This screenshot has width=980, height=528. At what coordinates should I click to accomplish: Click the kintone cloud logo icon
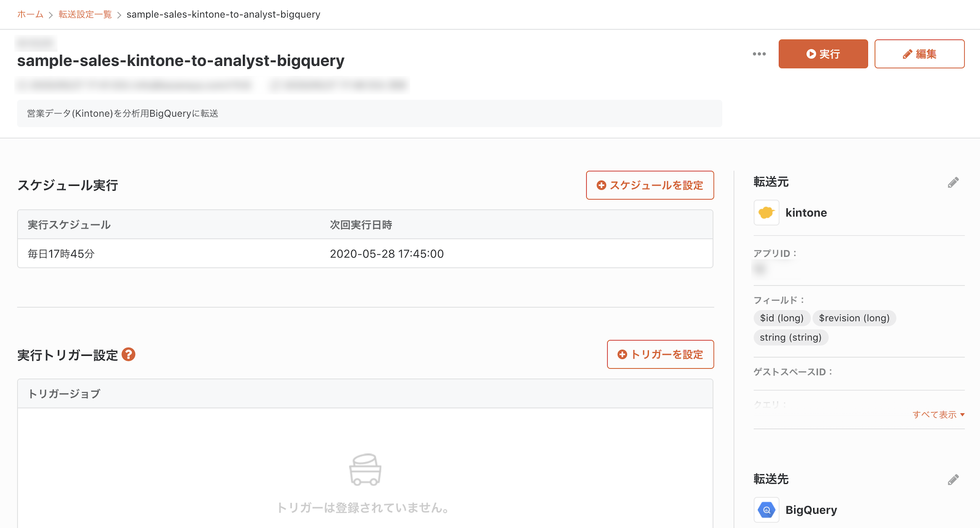tap(766, 213)
